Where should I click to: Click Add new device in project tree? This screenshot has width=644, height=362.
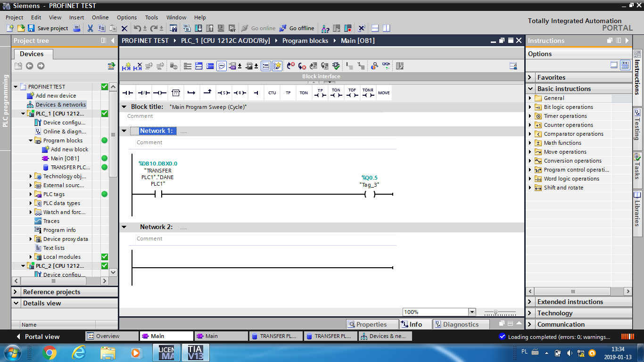[x=56, y=96]
